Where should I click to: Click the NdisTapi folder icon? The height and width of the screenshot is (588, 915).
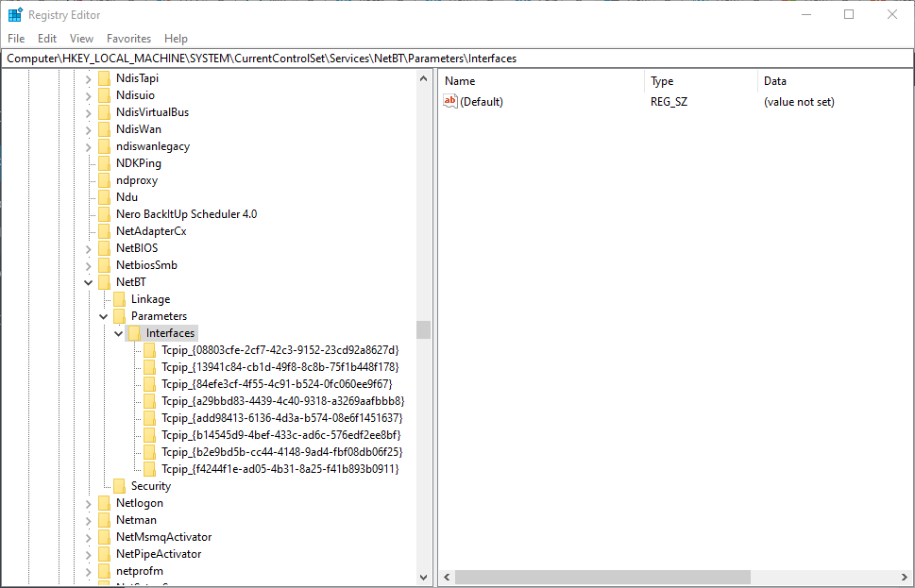[105, 78]
